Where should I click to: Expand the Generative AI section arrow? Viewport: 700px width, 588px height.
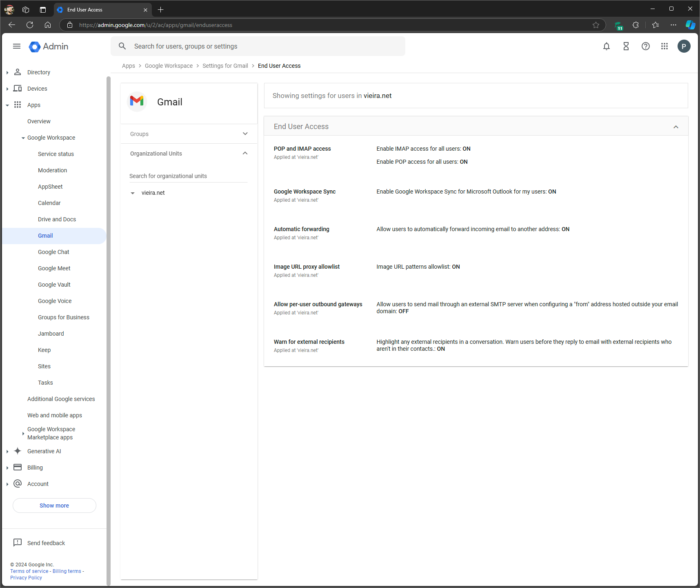tap(7, 452)
